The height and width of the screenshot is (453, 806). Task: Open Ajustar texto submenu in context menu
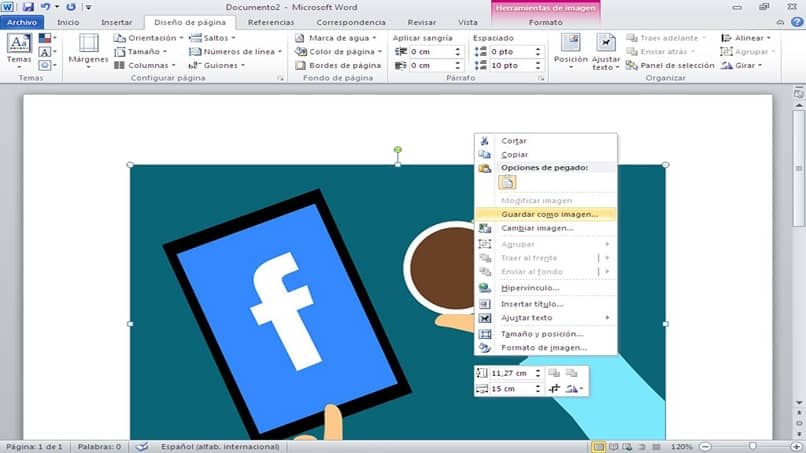[x=545, y=318]
